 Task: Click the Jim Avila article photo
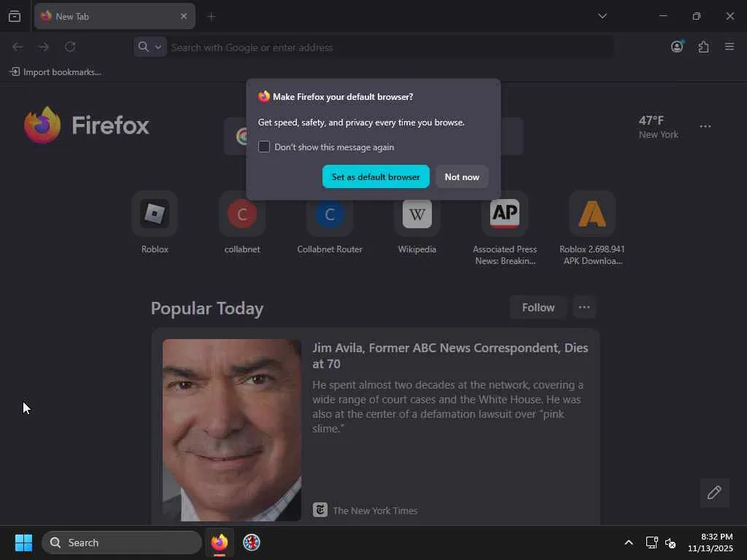coord(231,430)
